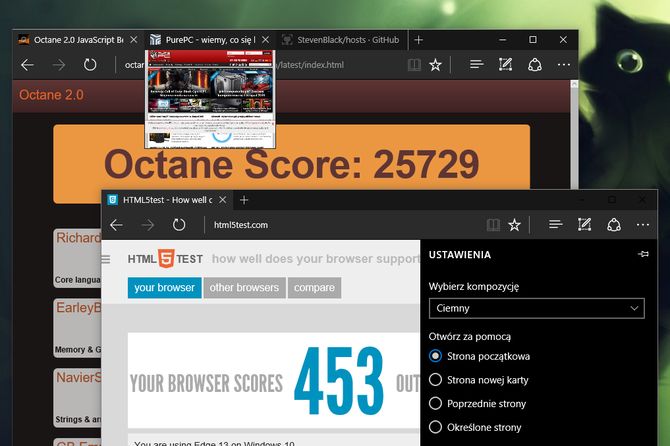
Task: Select the Poprzednie strony option
Action: tap(477, 403)
